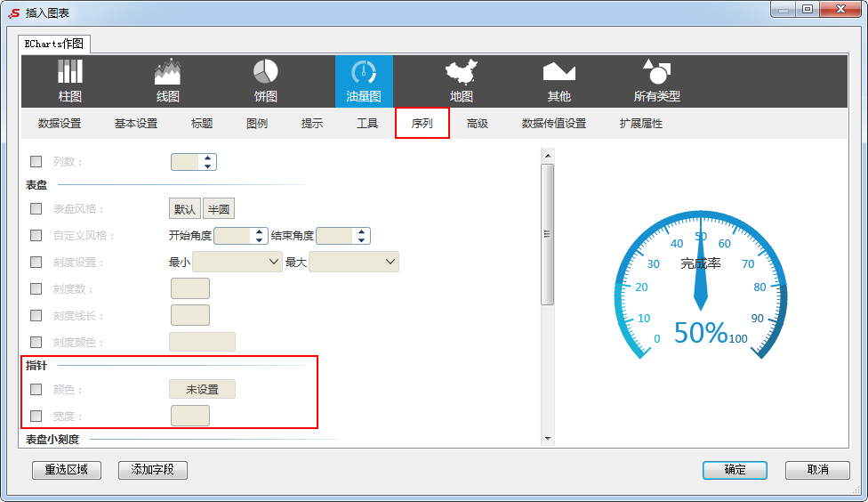Confirm with the 确定 button
The height and width of the screenshot is (502, 868).
pos(735,470)
